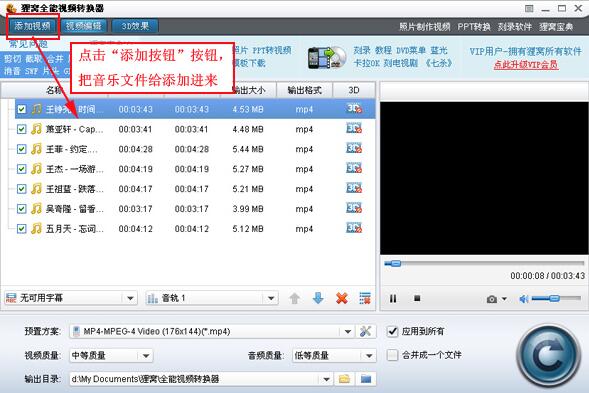
Task: Click the 蓝光 link in the banner
Action: tap(439, 50)
